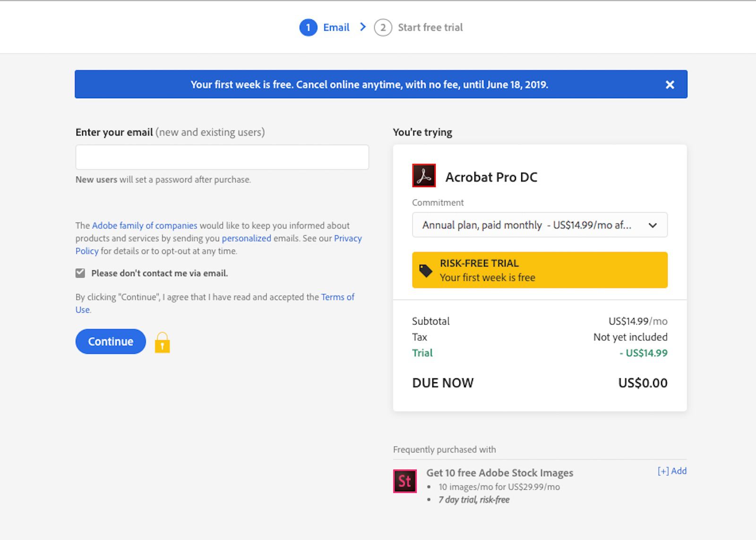Click the yellow padlock security icon
The height and width of the screenshot is (540, 756).
click(162, 343)
